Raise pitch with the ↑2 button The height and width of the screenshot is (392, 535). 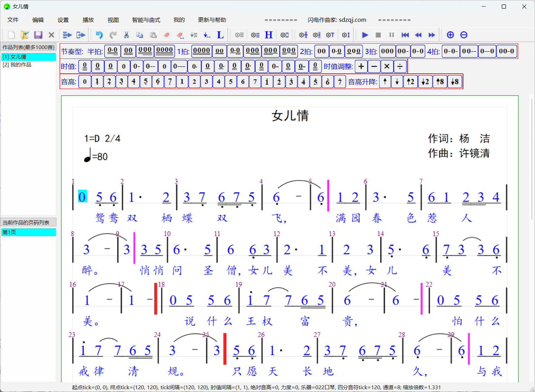[x=411, y=82]
